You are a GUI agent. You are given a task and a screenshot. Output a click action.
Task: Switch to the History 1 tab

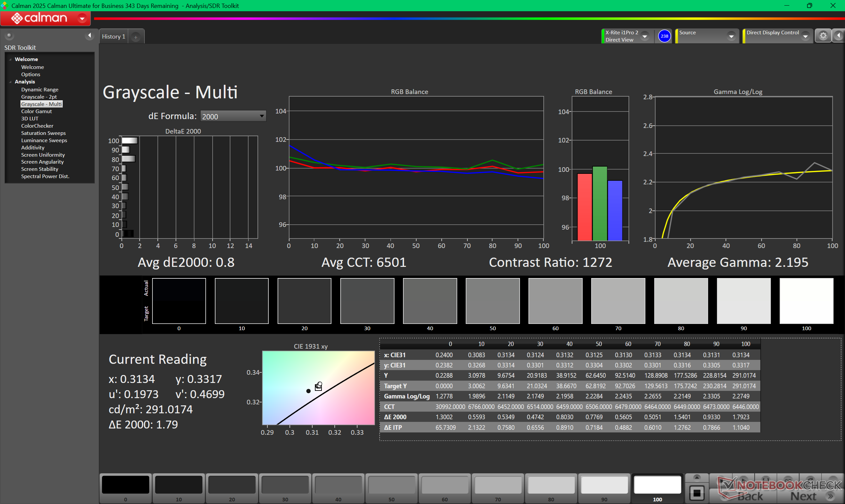(114, 37)
